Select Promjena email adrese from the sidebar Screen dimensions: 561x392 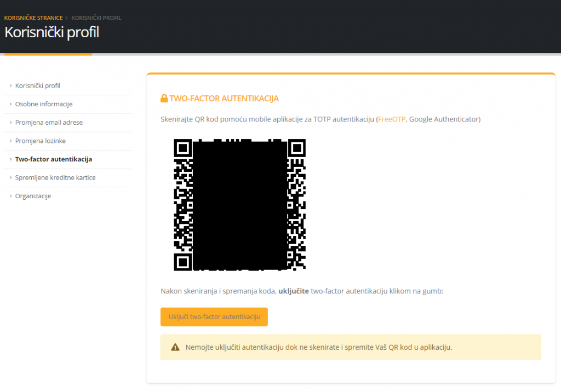(49, 123)
